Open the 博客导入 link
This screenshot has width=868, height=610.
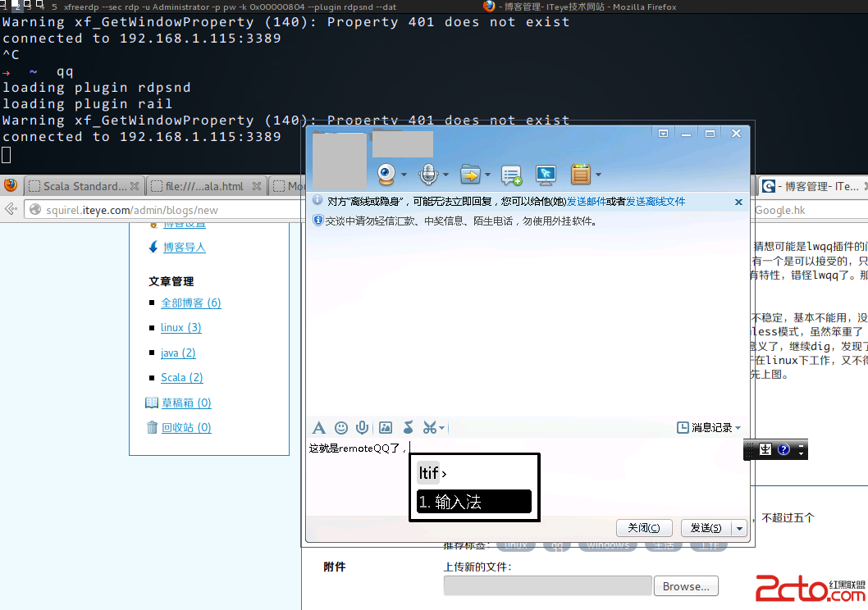pos(185,248)
